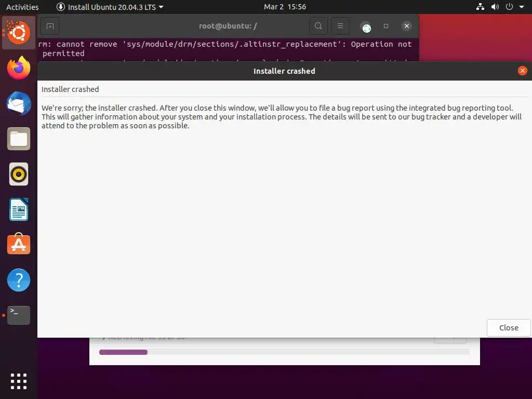Click the terminal title root@ubuntu: /
This screenshot has height=399, width=532.
[228, 26]
